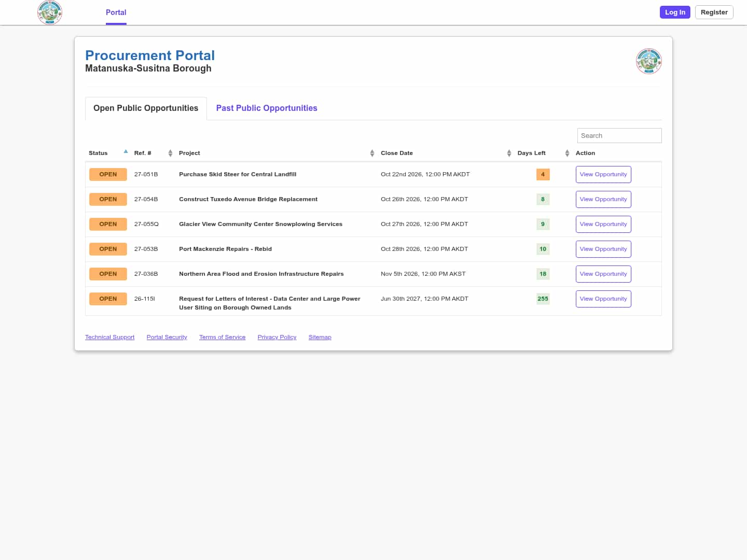747x560 pixels.
Task: View Opportunity for Tuxedo Avenue Bridge Replacement
Action: click(x=603, y=200)
